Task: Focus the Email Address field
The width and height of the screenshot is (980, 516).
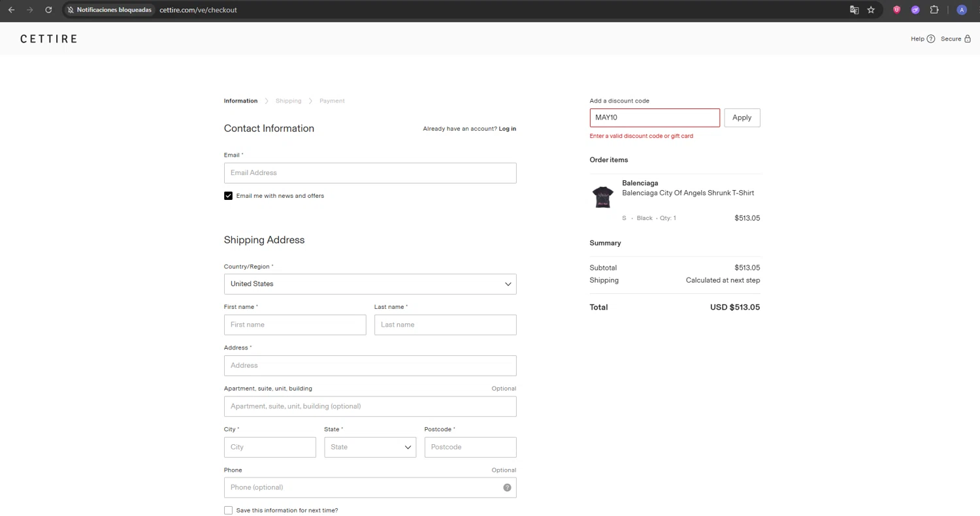Action: 370,173
